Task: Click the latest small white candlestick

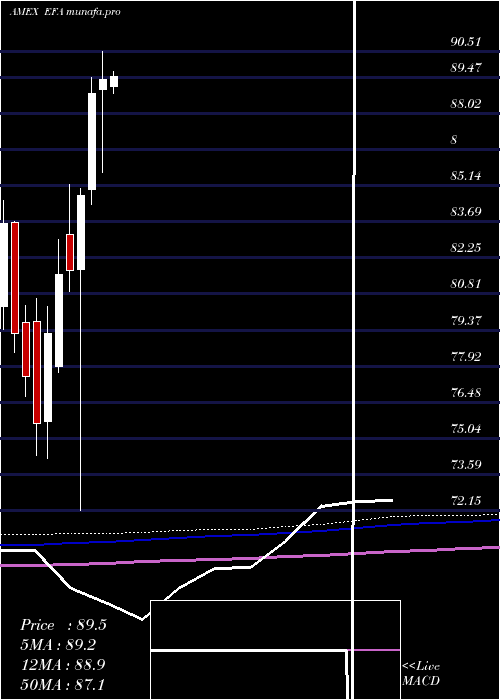Action: pos(114,81)
